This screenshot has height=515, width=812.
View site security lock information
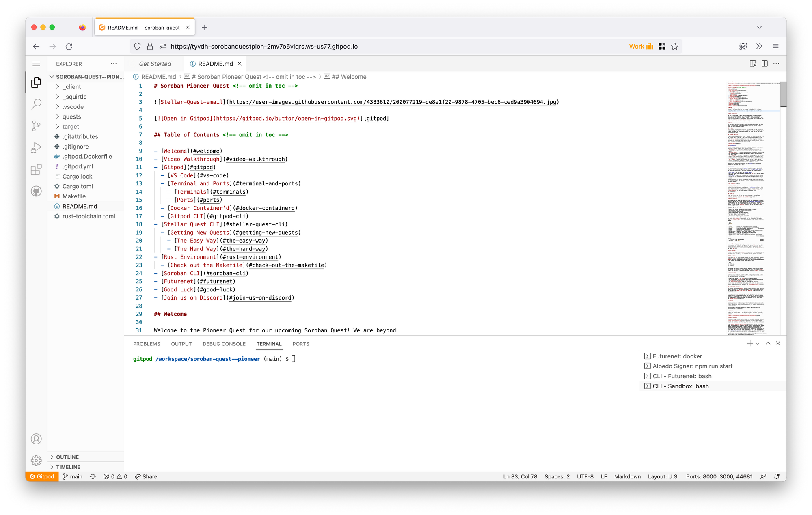coord(150,47)
